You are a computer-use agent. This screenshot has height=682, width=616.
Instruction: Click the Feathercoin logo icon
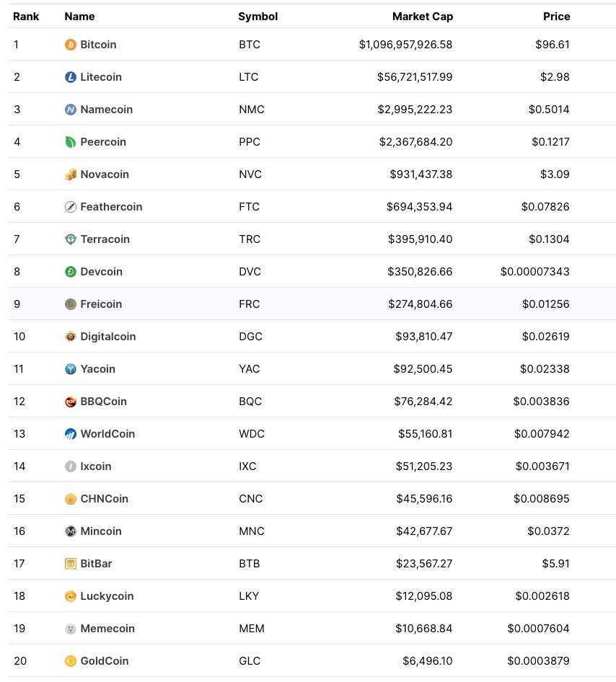[70, 206]
